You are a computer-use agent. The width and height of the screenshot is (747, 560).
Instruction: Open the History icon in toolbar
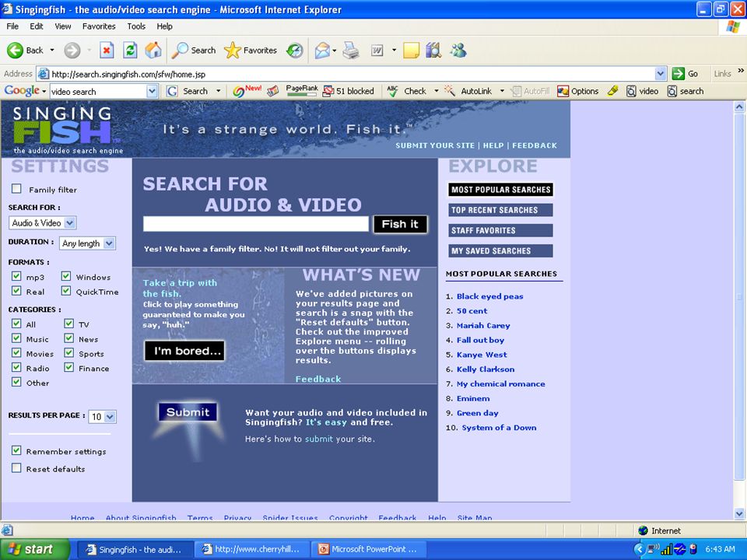coord(295,50)
